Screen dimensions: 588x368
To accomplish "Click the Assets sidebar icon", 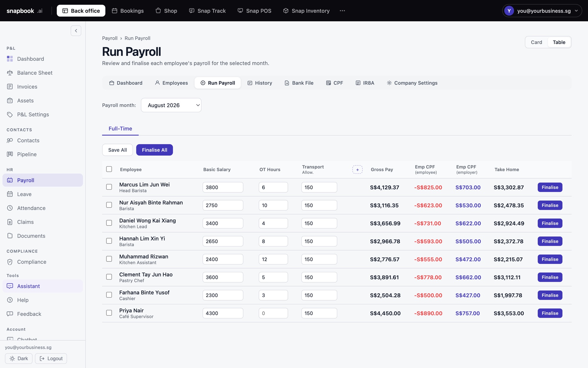I will [10, 100].
